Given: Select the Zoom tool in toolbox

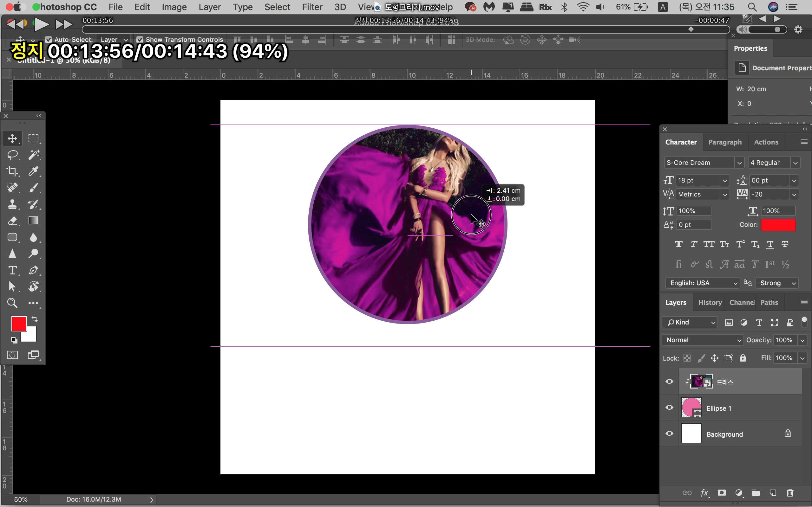Looking at the screenshot, I should click(12, 303).
